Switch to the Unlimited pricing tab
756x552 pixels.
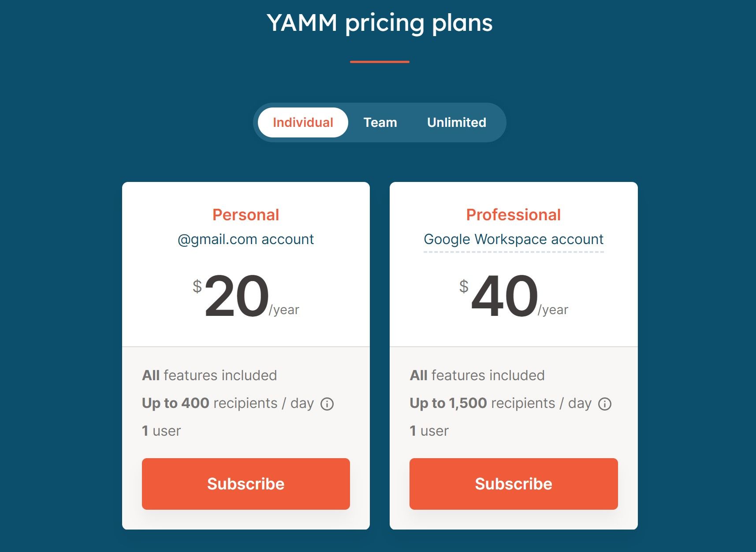click(456, 122)
